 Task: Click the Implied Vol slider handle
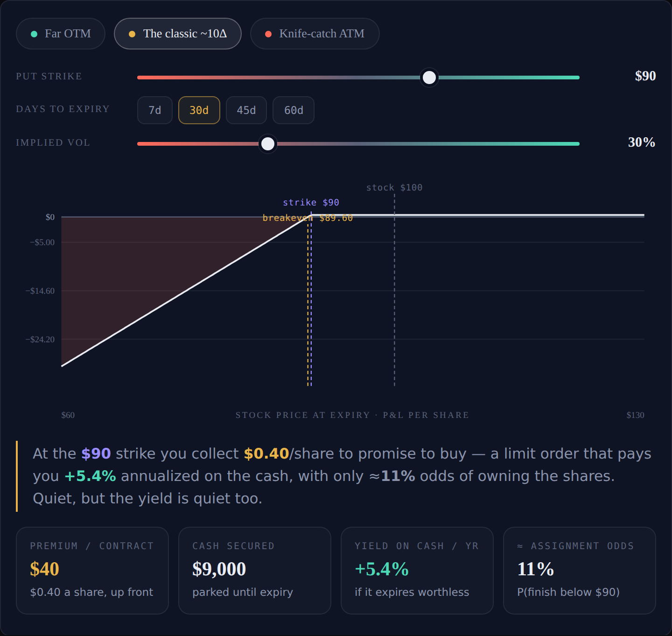tap(268, 144)
